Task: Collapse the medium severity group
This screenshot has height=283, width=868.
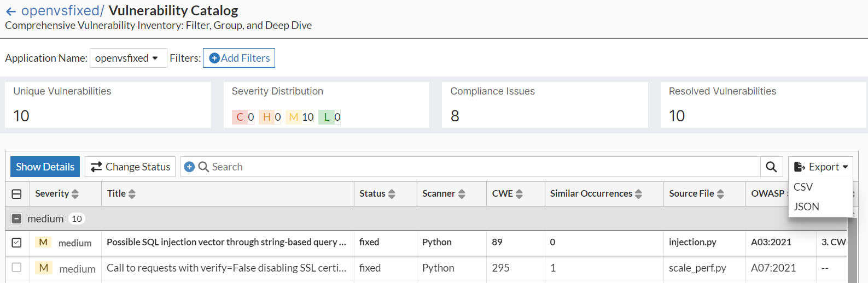Action: tap(16, 219)
